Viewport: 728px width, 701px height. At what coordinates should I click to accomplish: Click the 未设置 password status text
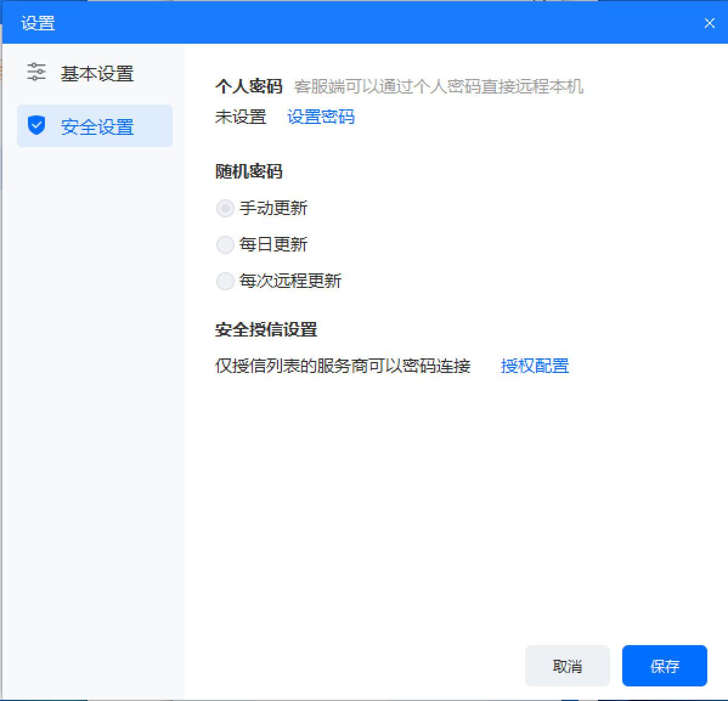pyautogui.click(x=241, y=117)
